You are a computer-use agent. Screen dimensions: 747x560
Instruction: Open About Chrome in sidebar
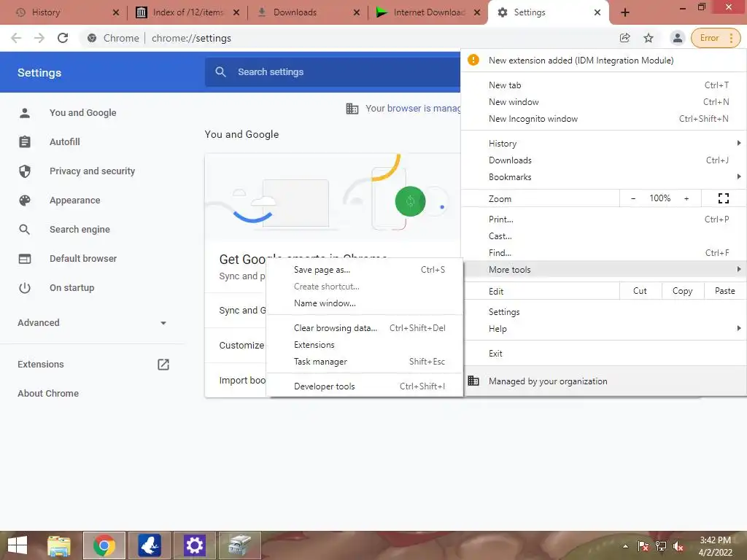48,393
